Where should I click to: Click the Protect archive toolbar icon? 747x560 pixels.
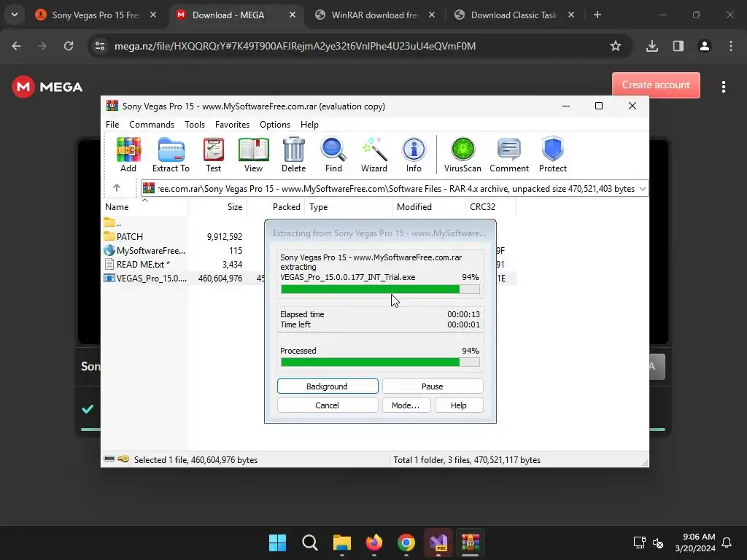click(x=553, y=155)
